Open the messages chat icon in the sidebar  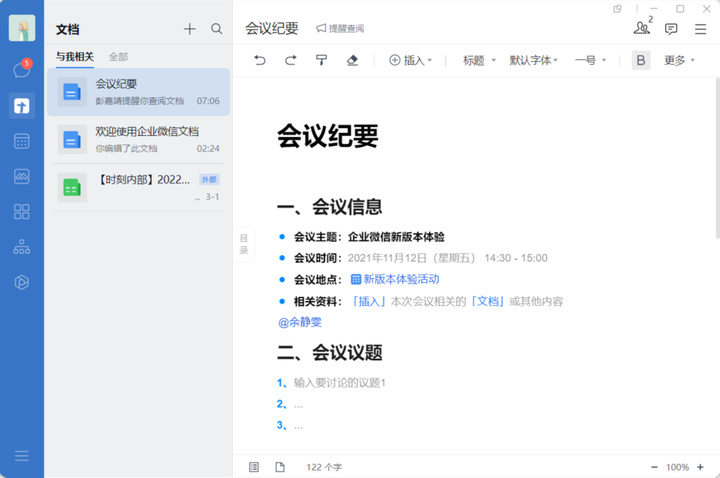(22, 69)
